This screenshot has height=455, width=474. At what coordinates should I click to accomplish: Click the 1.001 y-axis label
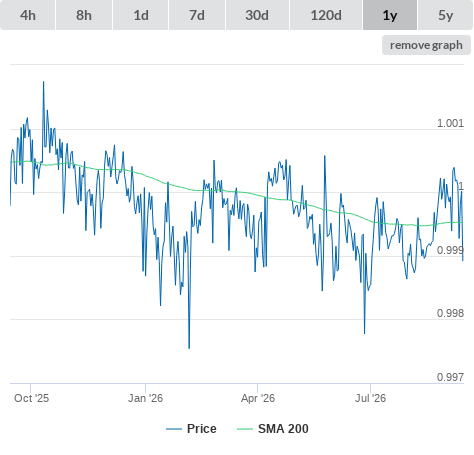pos(450,123)
